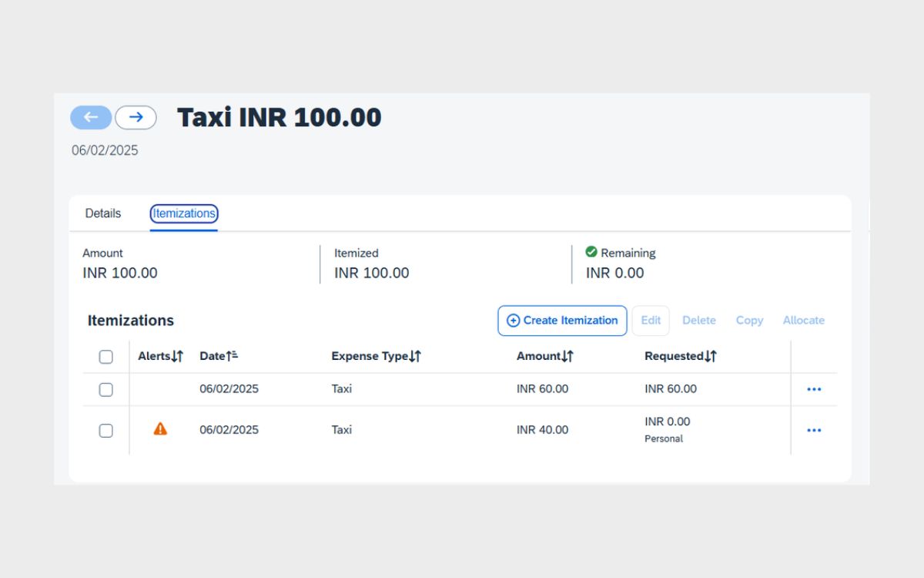Open the three-dot menu for the INR 40.00 row

(x=814, y=430)
